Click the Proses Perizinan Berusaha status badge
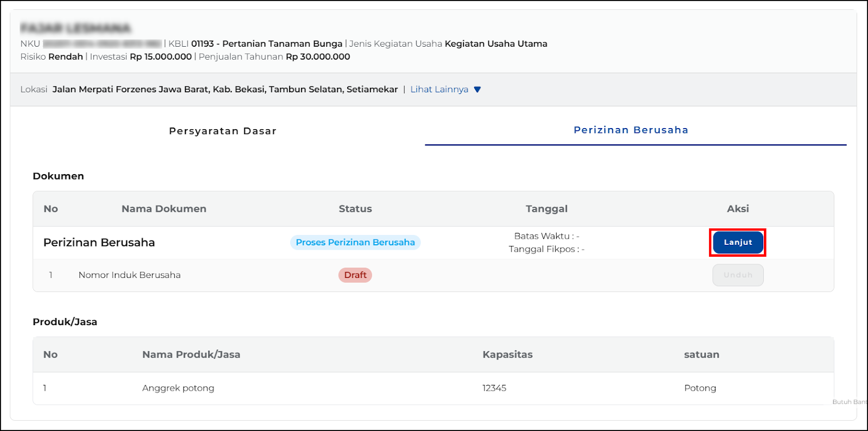This screenshot has height=431, width=868. (355, 243)
